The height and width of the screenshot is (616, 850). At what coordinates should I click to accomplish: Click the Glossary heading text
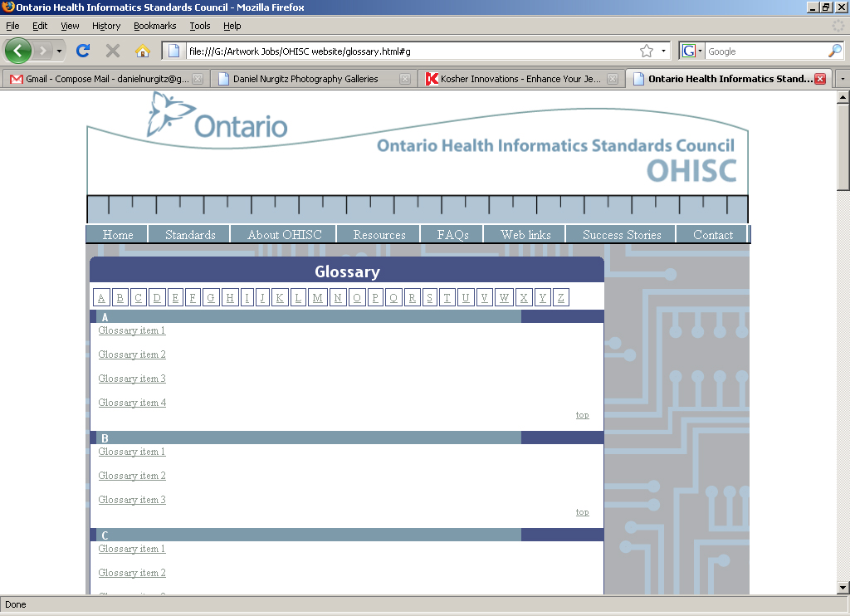point(348,271)
